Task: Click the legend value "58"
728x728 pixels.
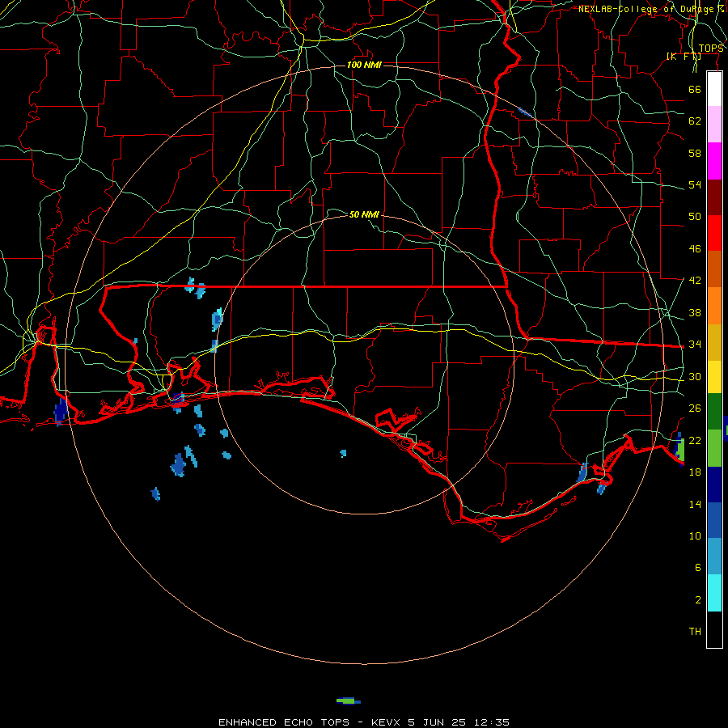Action: click(695, 153)
